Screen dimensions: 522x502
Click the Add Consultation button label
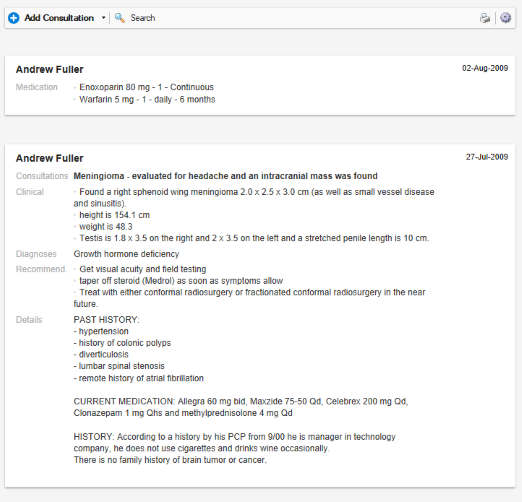(x=59, y=18)
